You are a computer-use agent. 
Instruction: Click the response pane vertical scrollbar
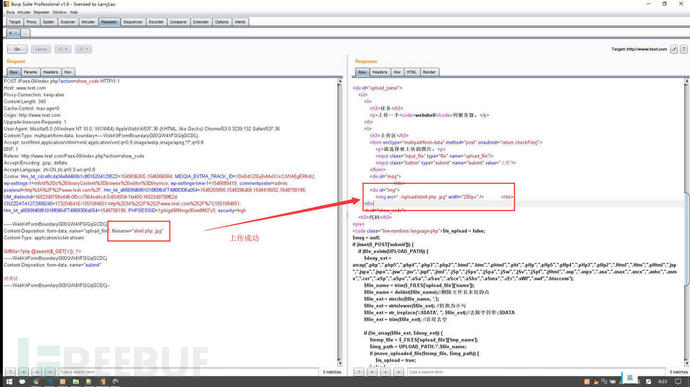click(x=686, y=222)
